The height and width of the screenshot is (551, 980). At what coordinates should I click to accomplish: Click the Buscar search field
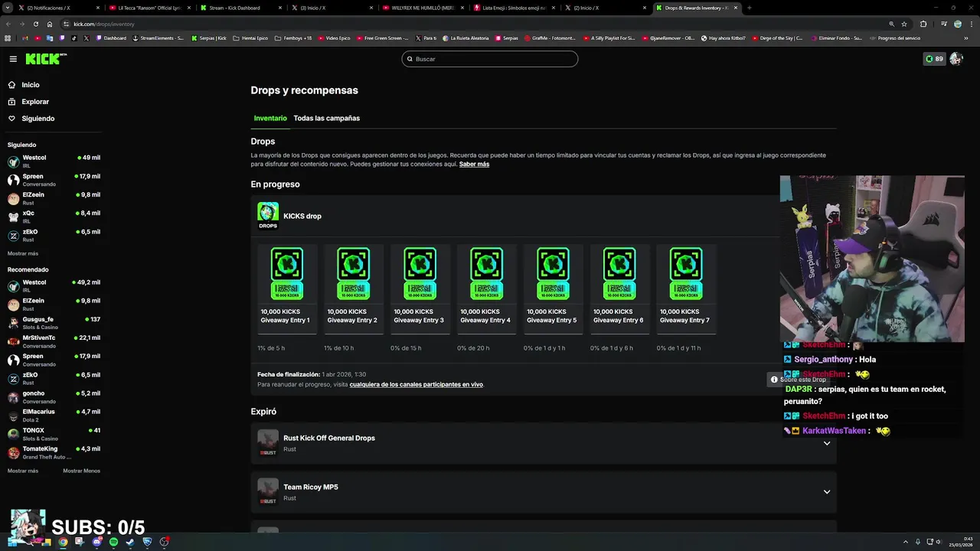490,59
